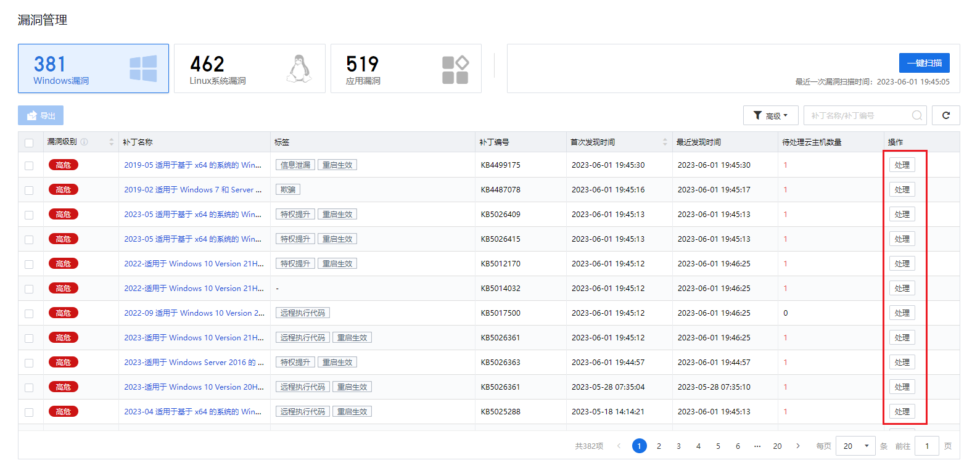Screen dimensions: 980x476
Task: Click the ellipsis to jump more pages
Action: pos(757,446)
